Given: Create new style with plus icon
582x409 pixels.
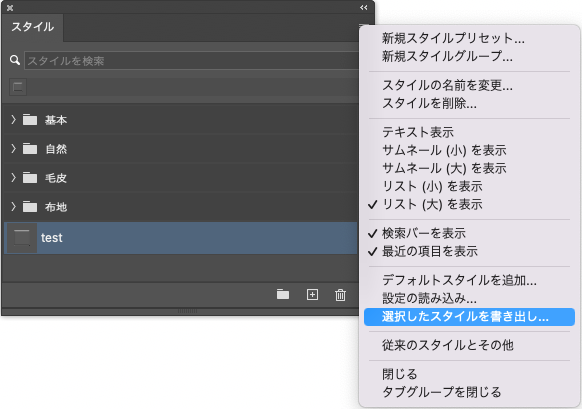Looking at the screenshot, I should 312,294.
